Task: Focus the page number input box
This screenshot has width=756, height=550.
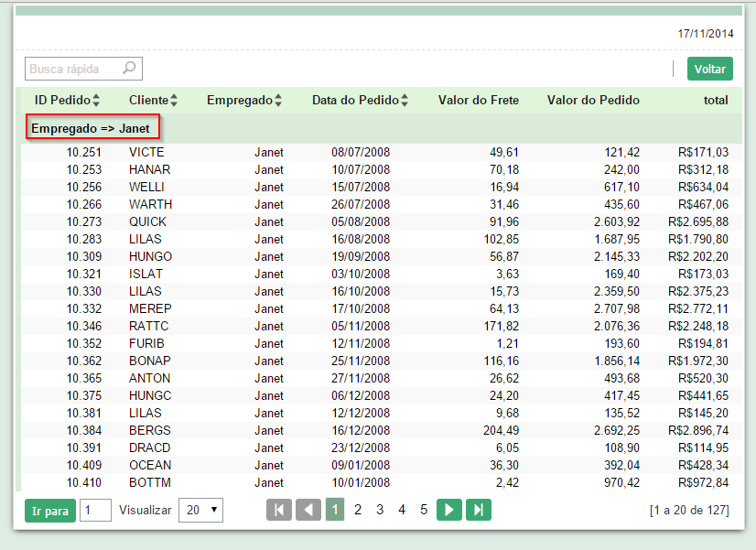Action: (95, 511)
